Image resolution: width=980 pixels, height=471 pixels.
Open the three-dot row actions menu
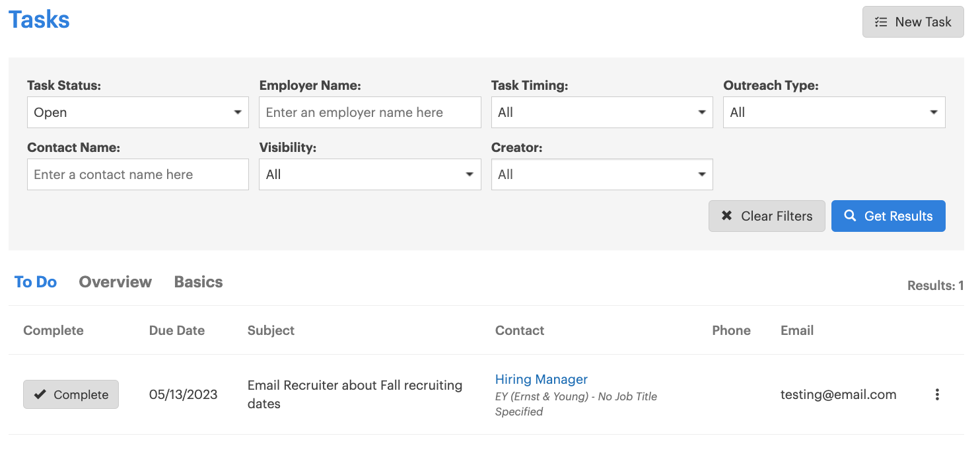(x=936, y=394)
